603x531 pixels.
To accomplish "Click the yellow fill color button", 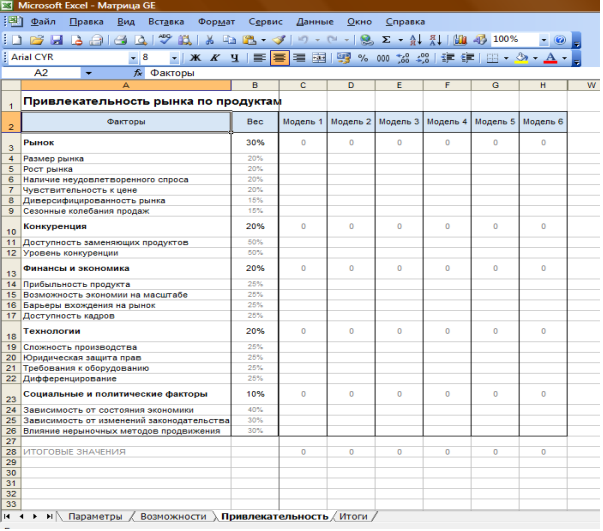I will (521, 58).
